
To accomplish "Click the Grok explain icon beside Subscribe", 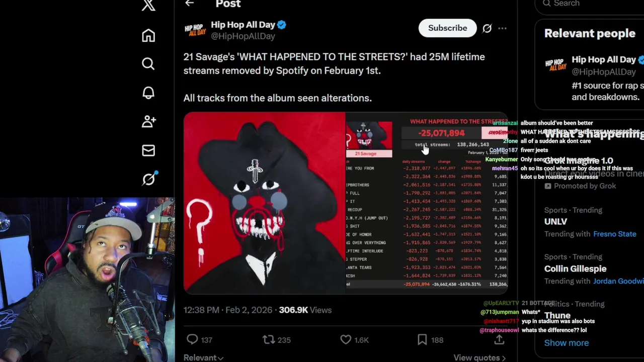I will (x=487, y=28).
